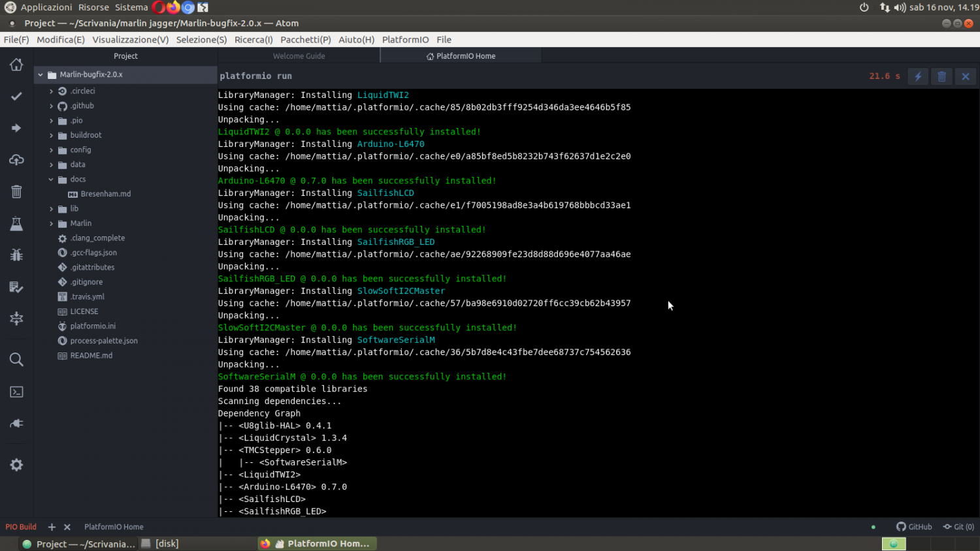Expand the data folder
The image size is (980, 551).
(52, 165)
